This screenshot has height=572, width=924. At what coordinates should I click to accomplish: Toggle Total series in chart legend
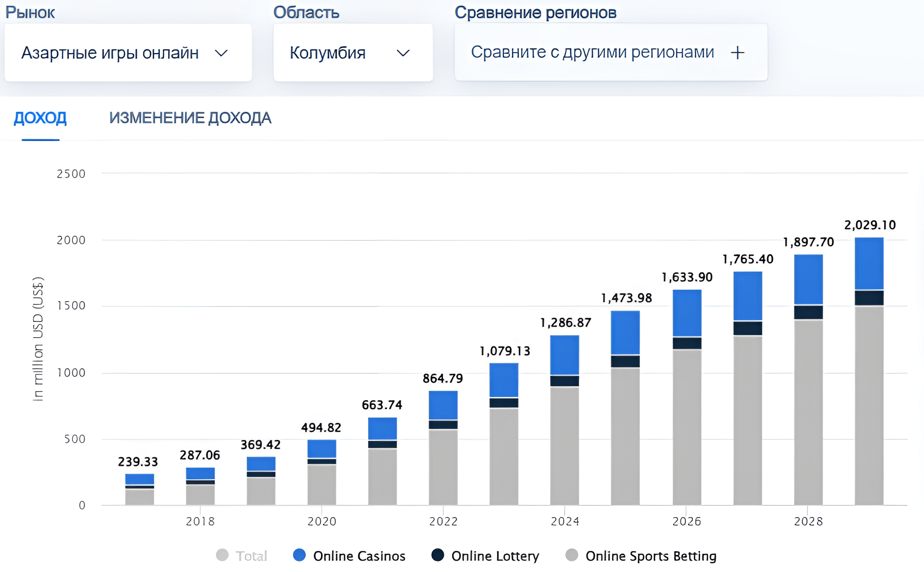[241, 555]
